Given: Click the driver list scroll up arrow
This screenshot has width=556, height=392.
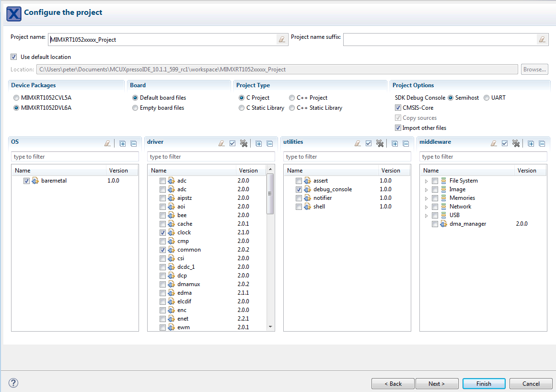Looking at the screenshot, I should [270, 169].
